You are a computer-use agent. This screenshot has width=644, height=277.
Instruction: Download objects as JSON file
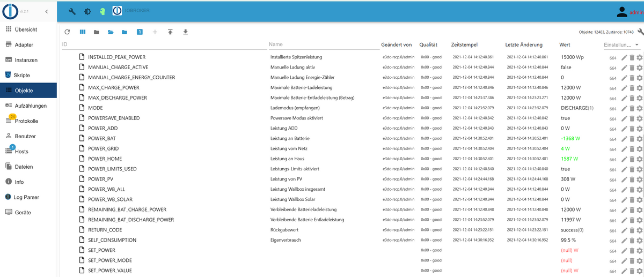pos(186,32)
